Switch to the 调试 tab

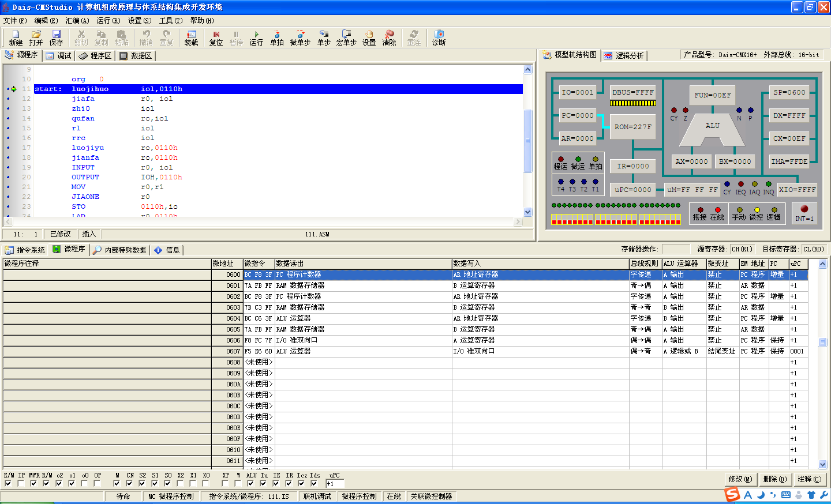click(59, 56)
